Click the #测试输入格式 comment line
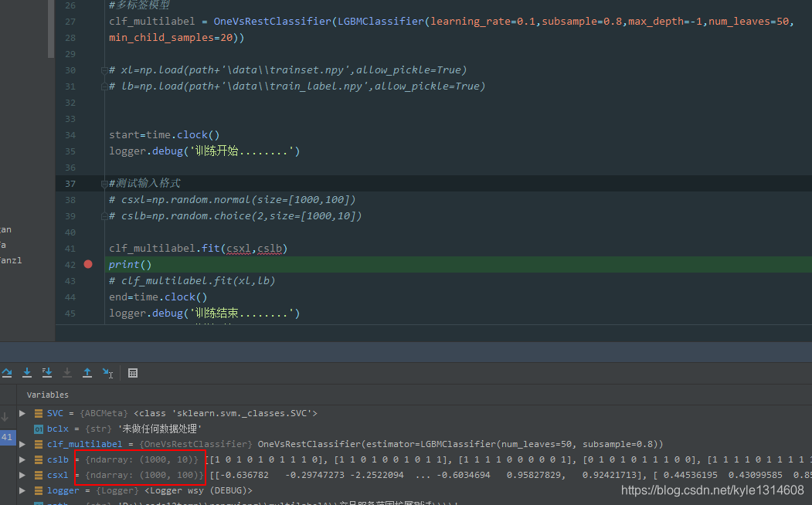Image resolution: width=812 pixels, height=505 pixels. point(144,183)
